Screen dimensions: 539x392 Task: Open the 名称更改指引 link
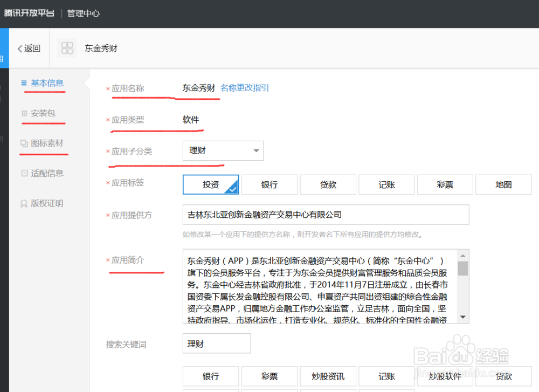point(244,88)
